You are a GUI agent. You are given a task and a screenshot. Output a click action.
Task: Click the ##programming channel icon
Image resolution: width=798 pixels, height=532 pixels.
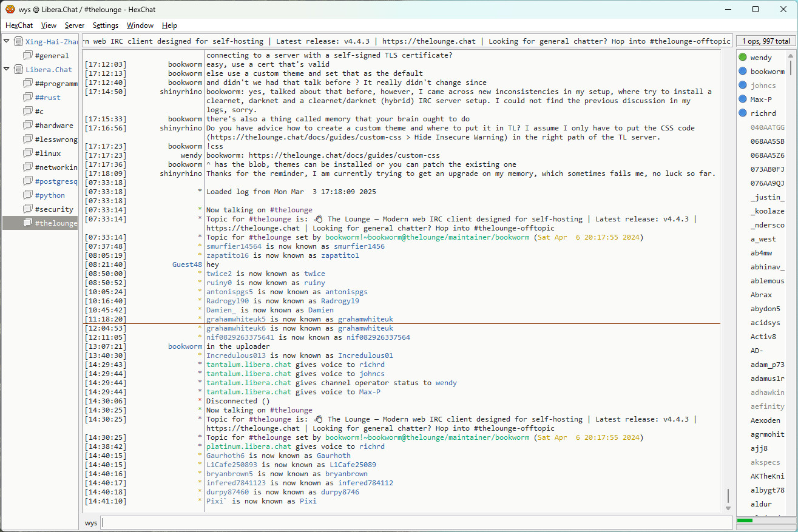click(x=28, y=84)
